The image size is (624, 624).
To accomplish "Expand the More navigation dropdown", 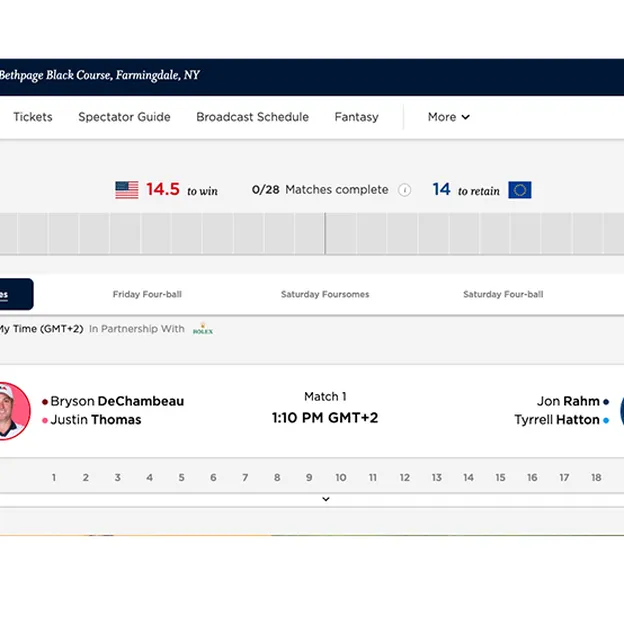I will point(448,117).
